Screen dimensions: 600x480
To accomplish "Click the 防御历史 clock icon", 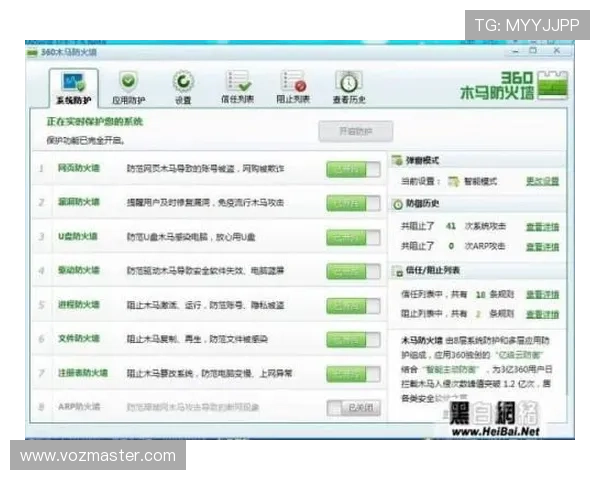I will click(398, 204).
